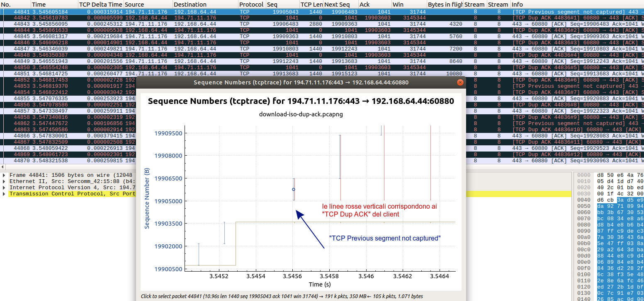Select packet 44855 row
This screenshot has width=644, height=301.
[68, 99]
